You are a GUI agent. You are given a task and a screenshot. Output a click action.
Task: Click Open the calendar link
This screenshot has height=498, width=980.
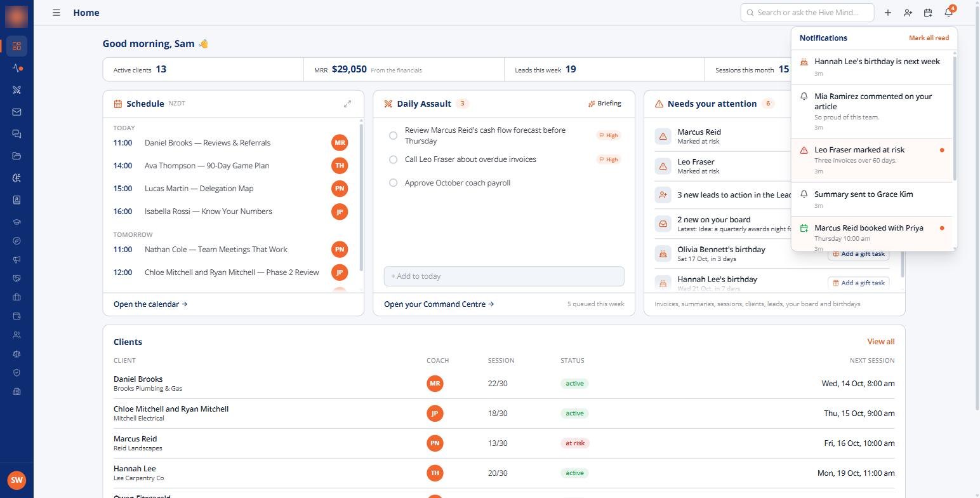pos(150,304)
